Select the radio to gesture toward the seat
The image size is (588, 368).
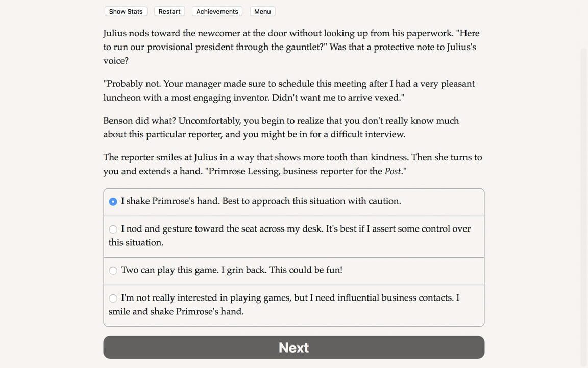[x=113, y=229]
